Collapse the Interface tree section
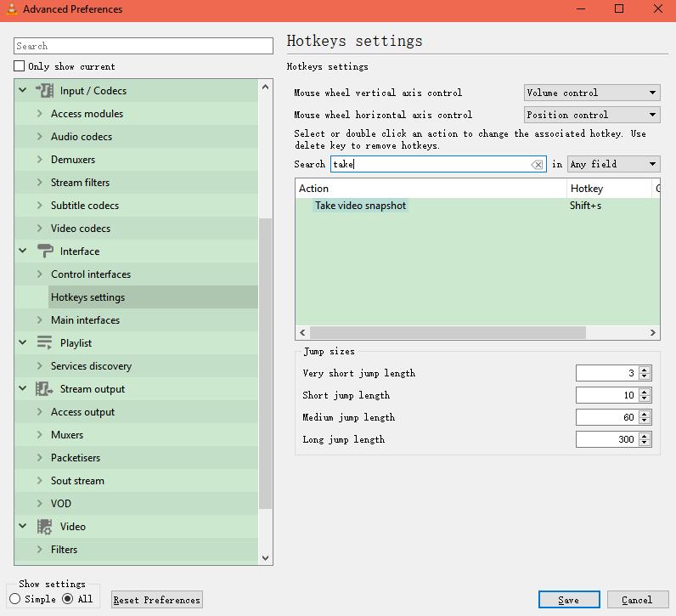Screen dimensions: 676x616 click(23, 251)
